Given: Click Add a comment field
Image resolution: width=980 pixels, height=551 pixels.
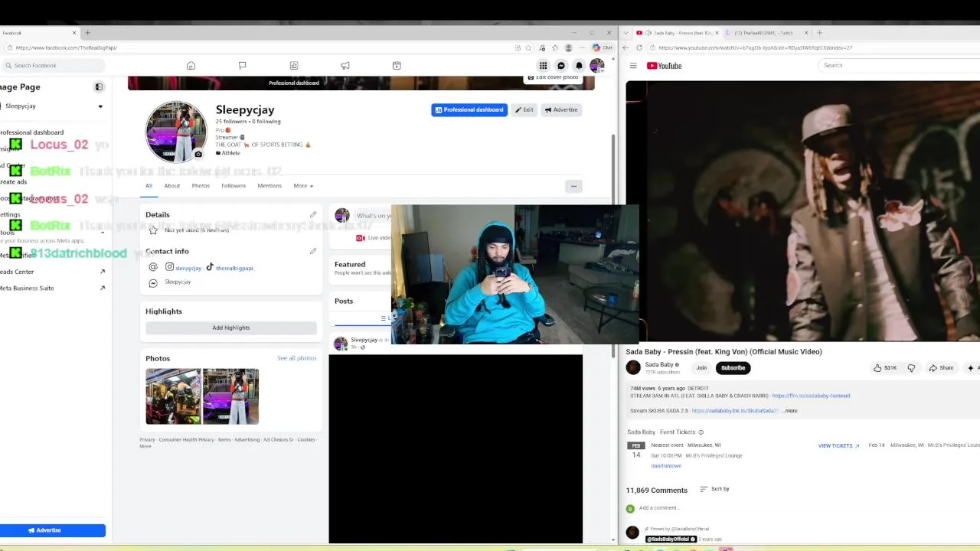Looking at the screenshot, I should point(659,508).
